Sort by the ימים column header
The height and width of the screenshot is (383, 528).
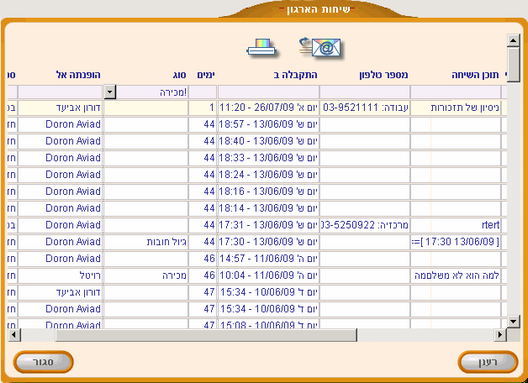point(206,75)
